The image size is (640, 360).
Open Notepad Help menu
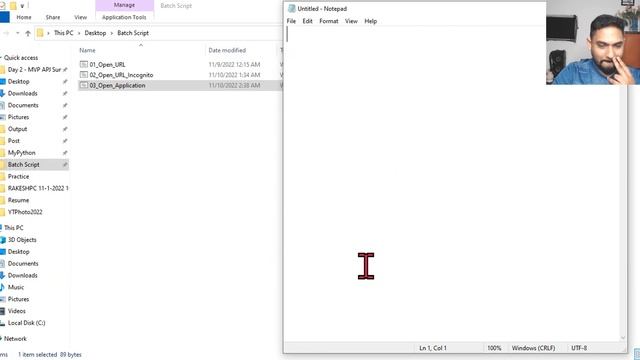(x=371, y=21)
